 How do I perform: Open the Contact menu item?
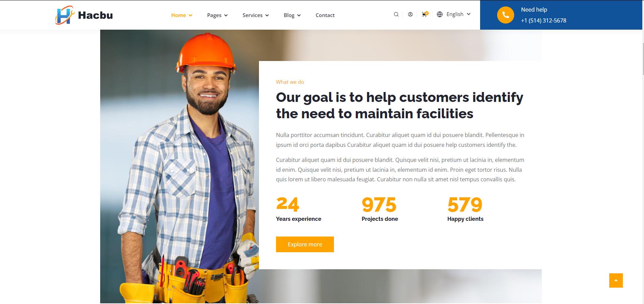[x=325, y=15]
